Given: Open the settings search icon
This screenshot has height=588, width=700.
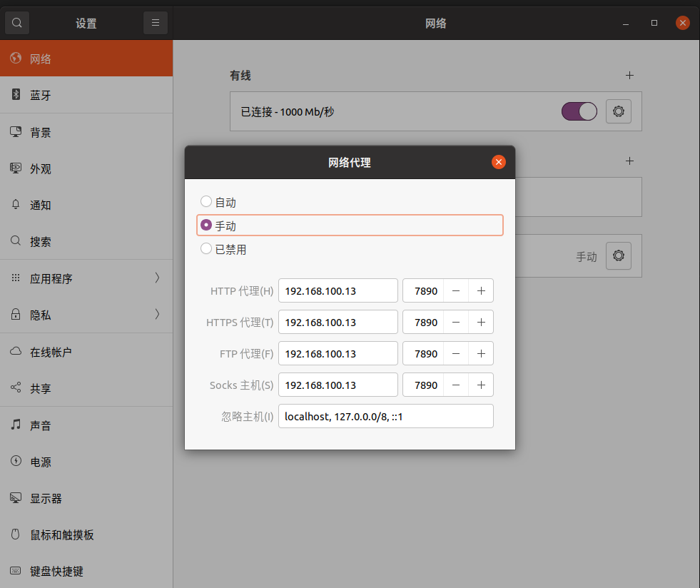Looking at the screenshot, I should click(17, 23).
